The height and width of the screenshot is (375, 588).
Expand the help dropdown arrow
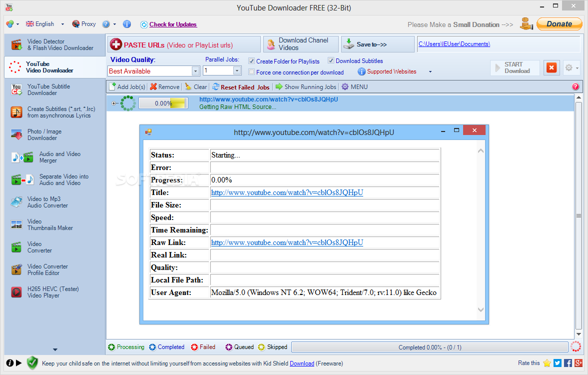[114, 24]
